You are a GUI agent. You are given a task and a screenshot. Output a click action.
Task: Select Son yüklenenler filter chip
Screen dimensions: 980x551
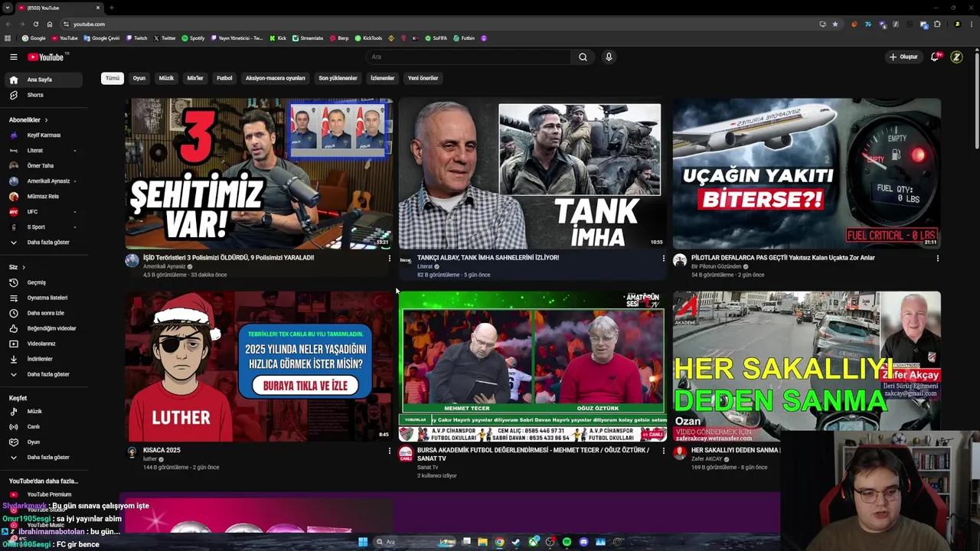pyautogui.click(x=338, y=78)
